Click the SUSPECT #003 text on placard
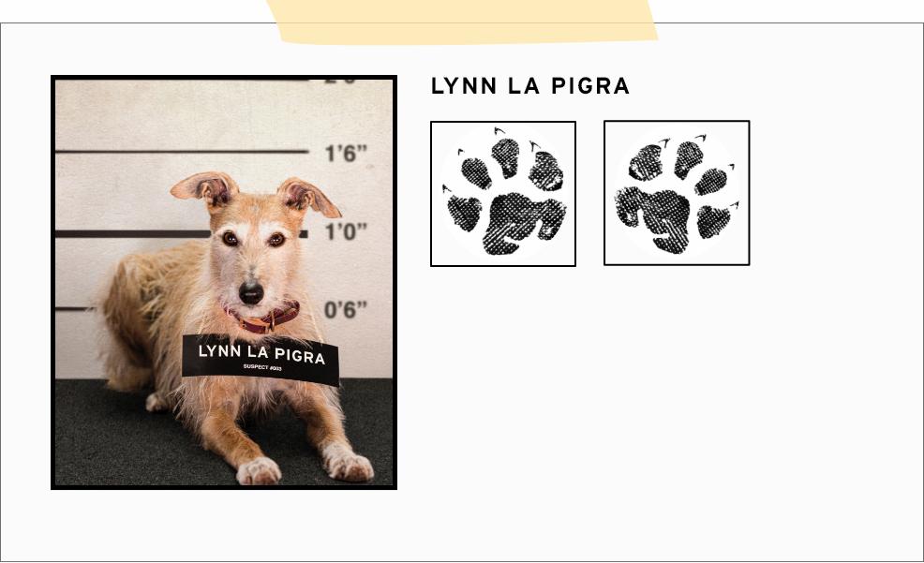 click(262, 367)
